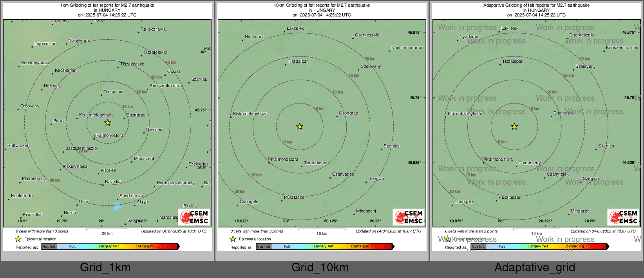This screenshot has width=644, height=278.
Task: Click the epicenter star on the Grid_1km map
Action: pyautogui.click(x=108, y=123)
